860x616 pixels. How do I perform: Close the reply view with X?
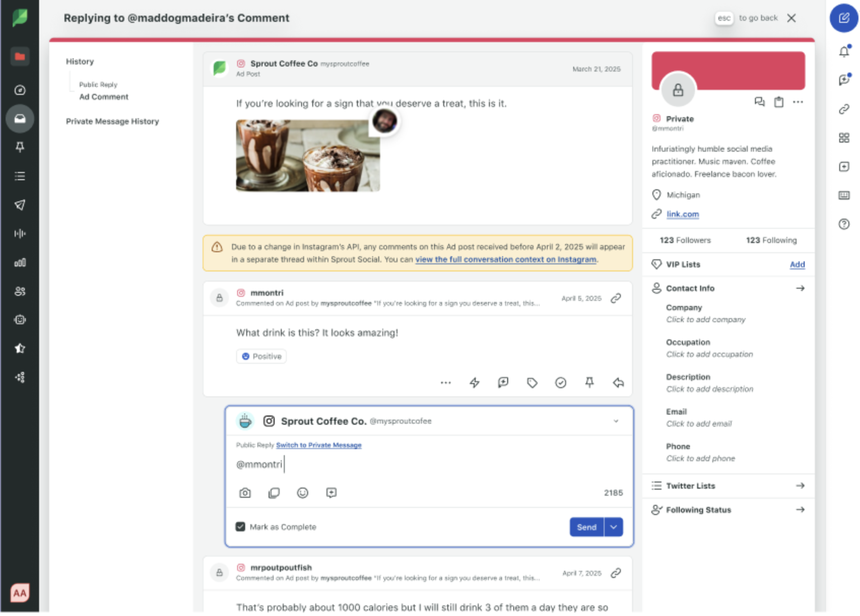point(791,18)
